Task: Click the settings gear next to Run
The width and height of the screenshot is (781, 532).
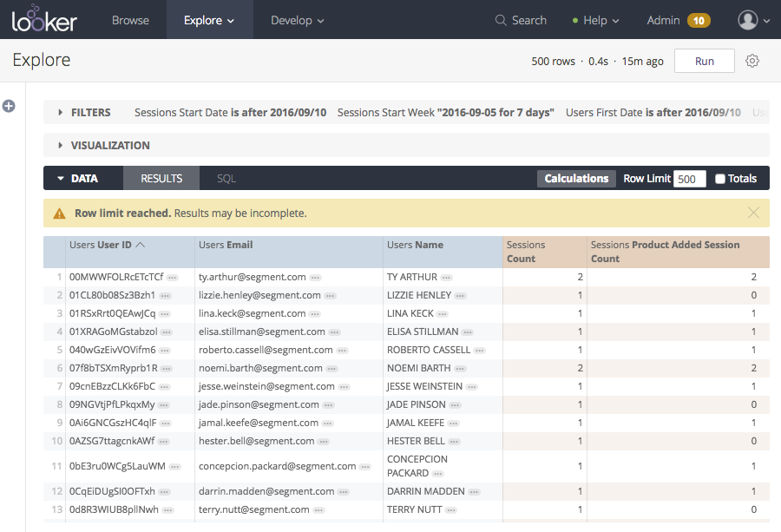Action: point(751,61)
